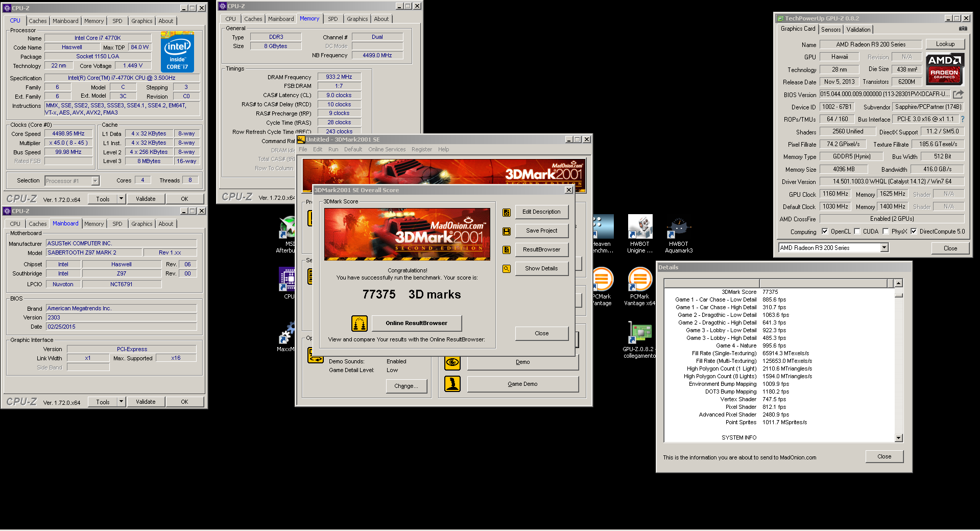Switch to Sensors tab in GPU-Z
The height and width of the screenshot is (531, 980).
coord(831,30)
